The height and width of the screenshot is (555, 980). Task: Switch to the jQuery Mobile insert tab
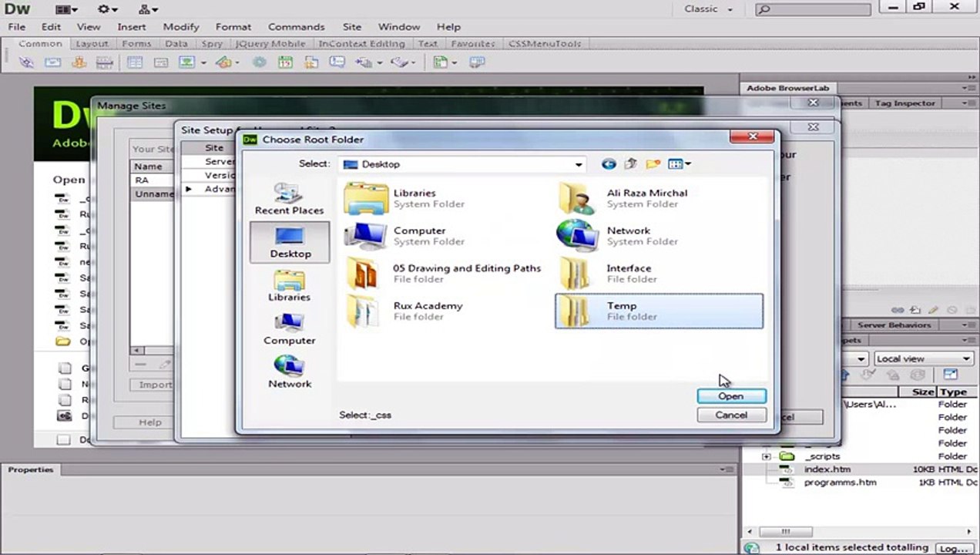point(270,44)
